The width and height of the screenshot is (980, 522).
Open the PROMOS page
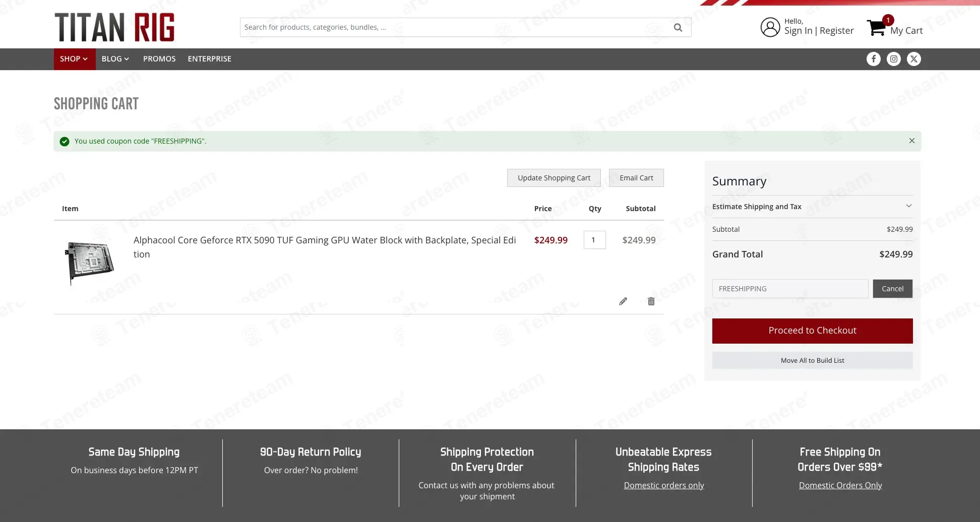pyautogui.click(x=159, y=59)
